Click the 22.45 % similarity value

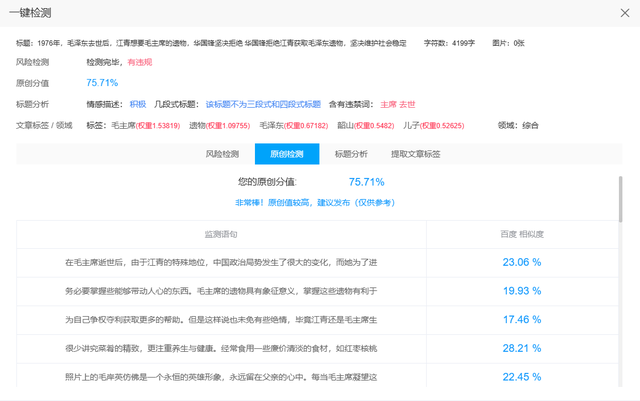[x=522, y=377]
